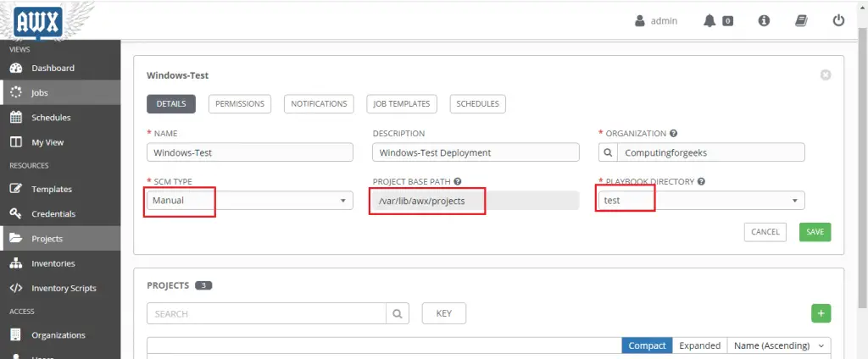Screen dimensions: 868x359
Task: Click the Project Base Path field
Action: click(x=476, y=200)
